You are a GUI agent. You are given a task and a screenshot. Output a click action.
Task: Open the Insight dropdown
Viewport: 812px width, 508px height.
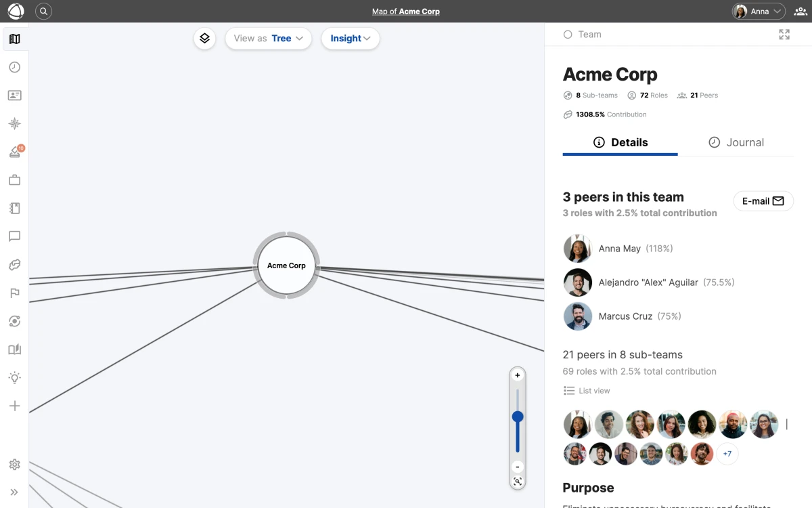[x=350, y=39]
